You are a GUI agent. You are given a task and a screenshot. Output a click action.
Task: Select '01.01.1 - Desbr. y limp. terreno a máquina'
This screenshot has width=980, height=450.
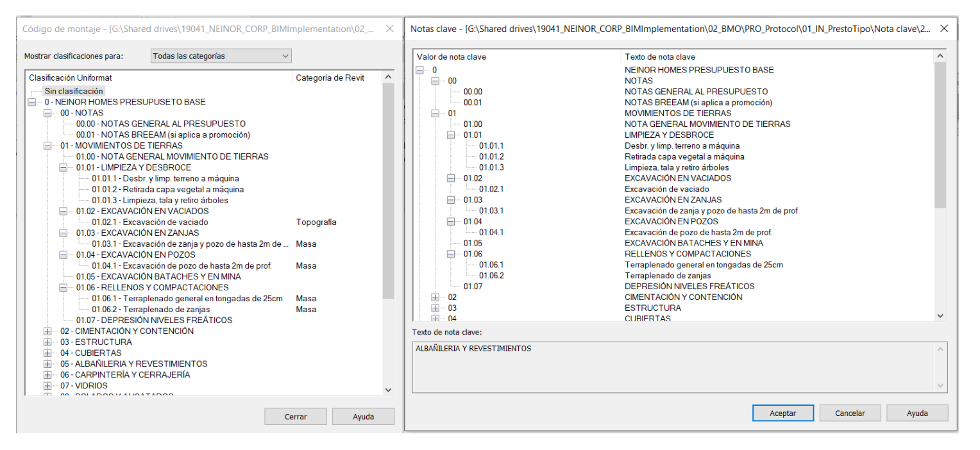click(166, 179)
